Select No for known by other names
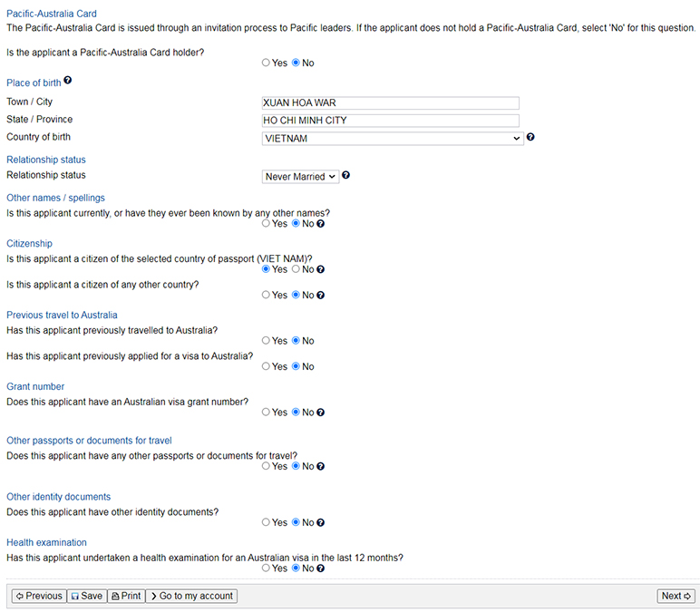 pos(296,223)
